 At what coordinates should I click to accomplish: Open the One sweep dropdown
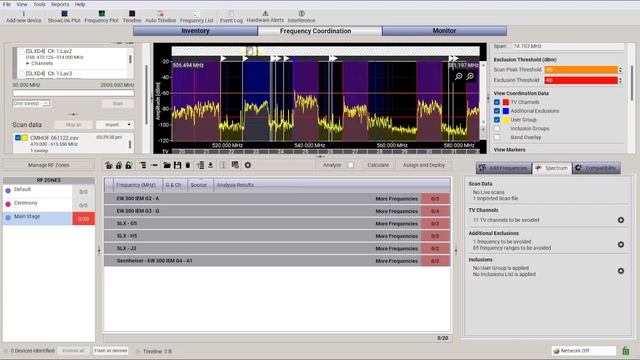(31, 103)
